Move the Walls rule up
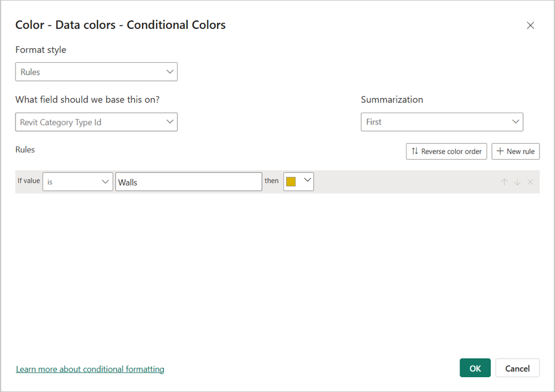Viewport: 555px width, 392px height. tap(504, 182)
